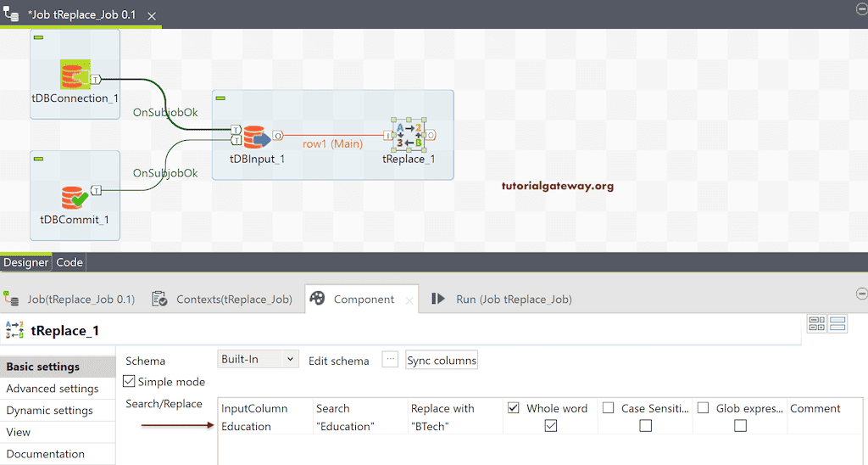Toggle Whole word header checkbox

[x=514, y=408]
